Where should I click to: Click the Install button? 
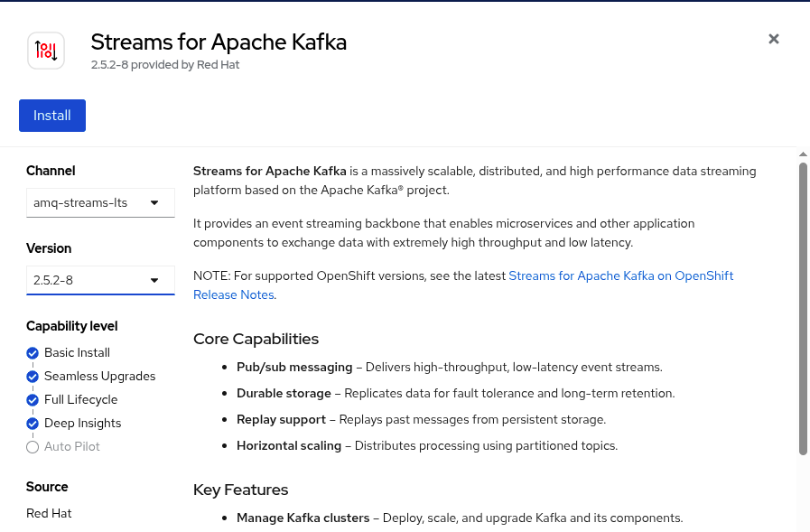coord(52,116)
